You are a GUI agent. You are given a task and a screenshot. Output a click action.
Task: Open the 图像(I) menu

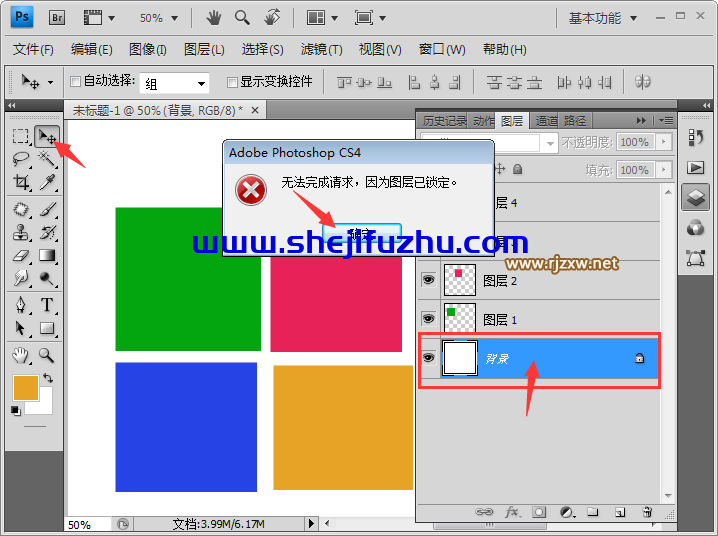click(147, 49)
